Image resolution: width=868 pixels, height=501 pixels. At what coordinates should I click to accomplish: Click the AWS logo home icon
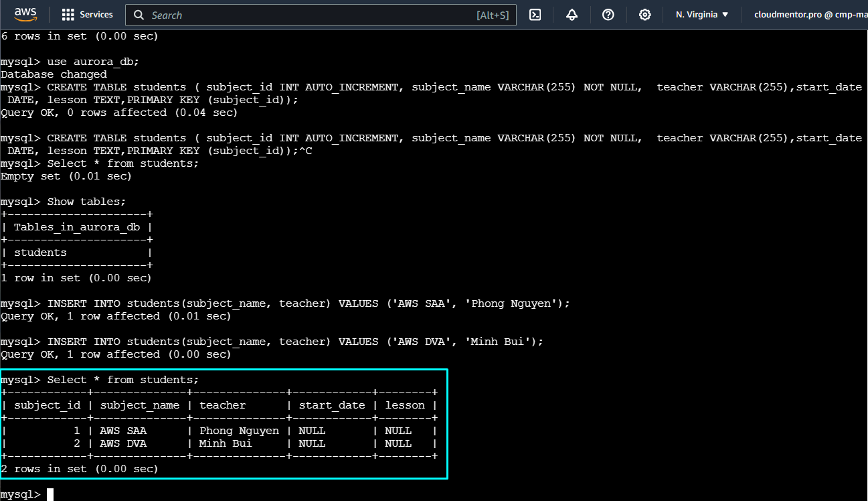click(25, 14)
